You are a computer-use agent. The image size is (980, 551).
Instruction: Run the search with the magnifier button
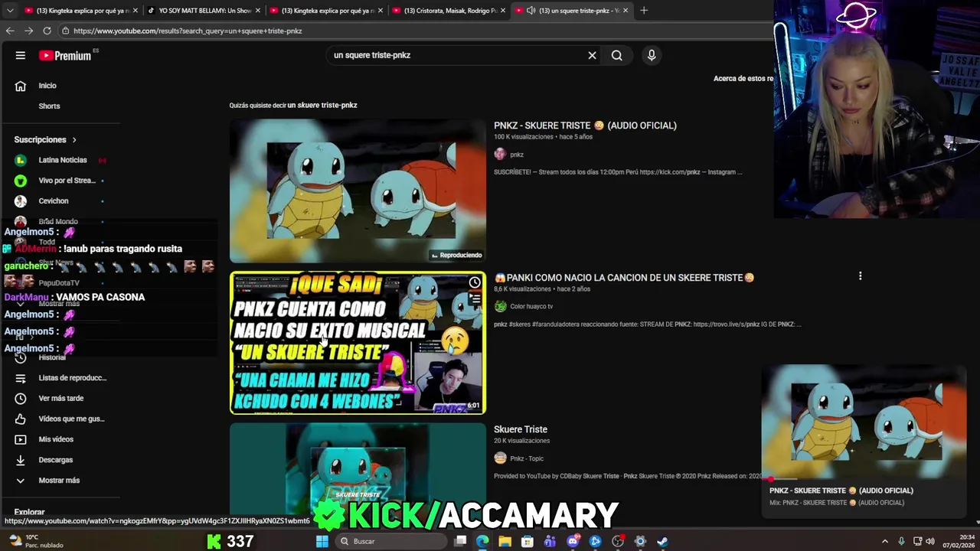(616, 55)
